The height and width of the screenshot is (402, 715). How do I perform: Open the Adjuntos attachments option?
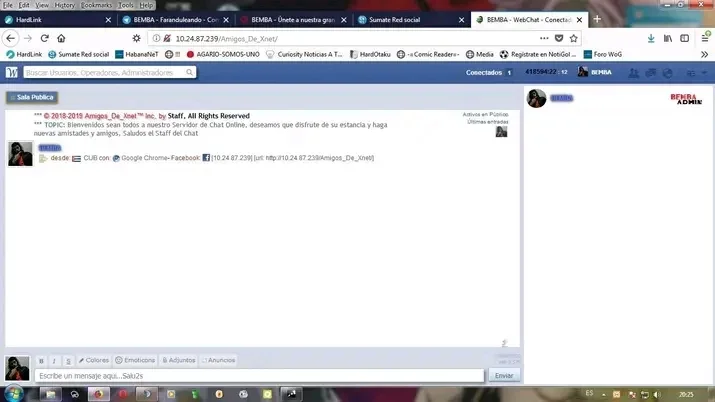tap(179, 360)
